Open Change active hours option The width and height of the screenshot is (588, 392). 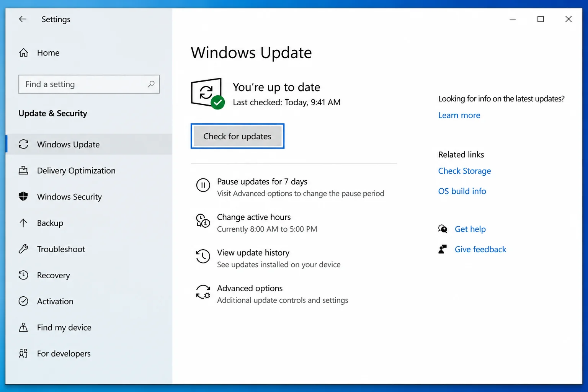tap(254, 217)
